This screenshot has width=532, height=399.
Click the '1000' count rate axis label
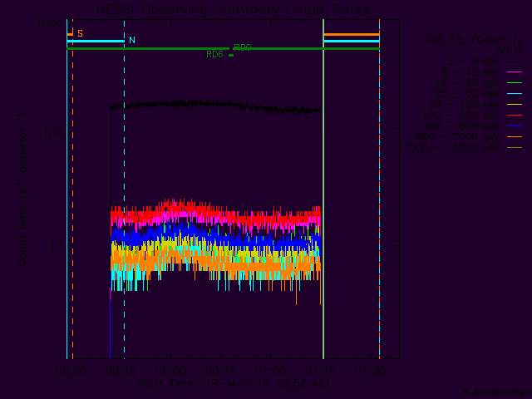[50, 23]
